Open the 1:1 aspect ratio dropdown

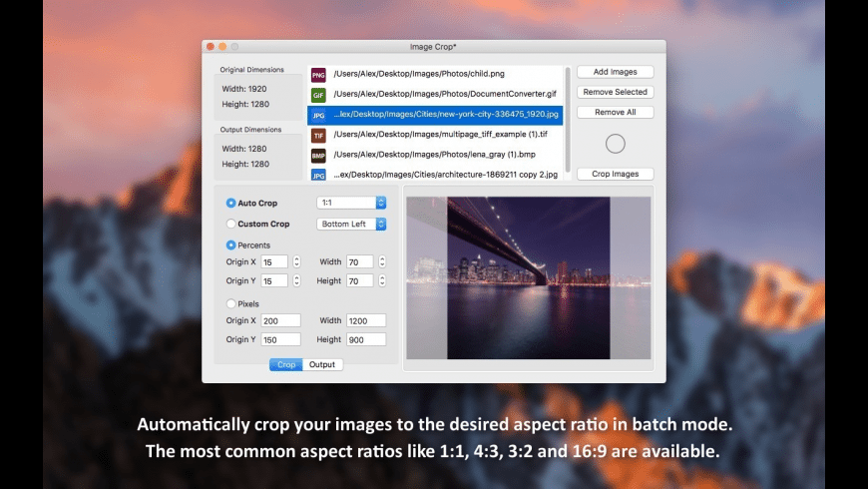(351, 203)
